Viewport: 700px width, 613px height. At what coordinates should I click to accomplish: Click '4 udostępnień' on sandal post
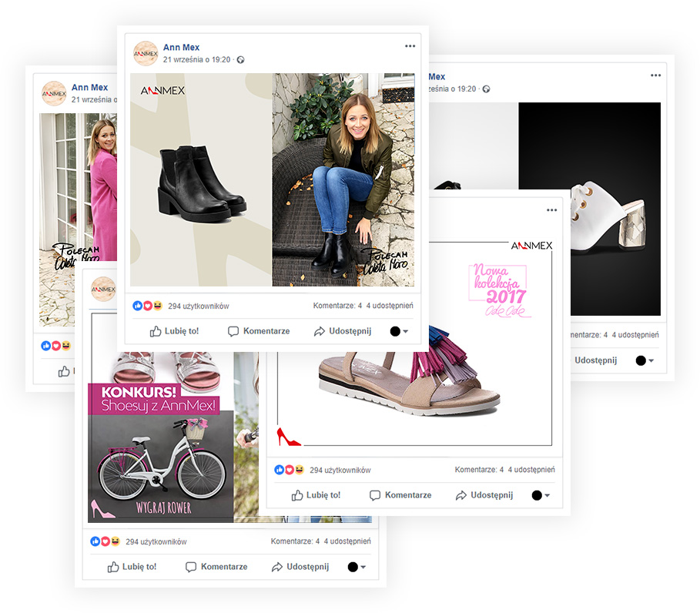click(x=531, y=470)
